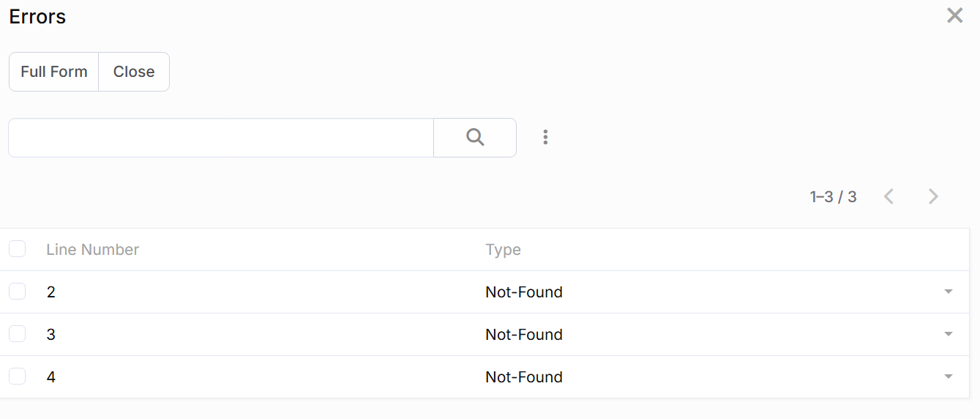This screenshot has width=980, height=419.
Task: Open Not-Found entry for line 2
Action: pos(524,292)
